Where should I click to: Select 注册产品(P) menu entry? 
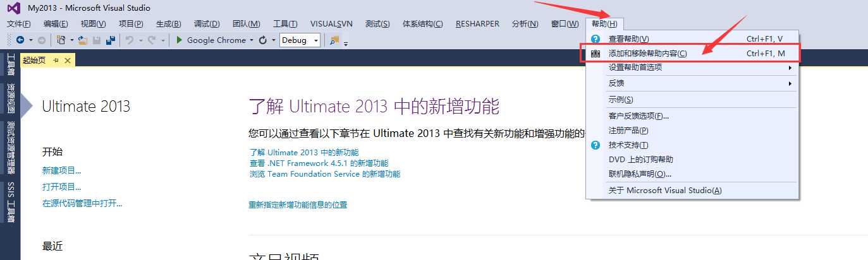coord(692,131)
